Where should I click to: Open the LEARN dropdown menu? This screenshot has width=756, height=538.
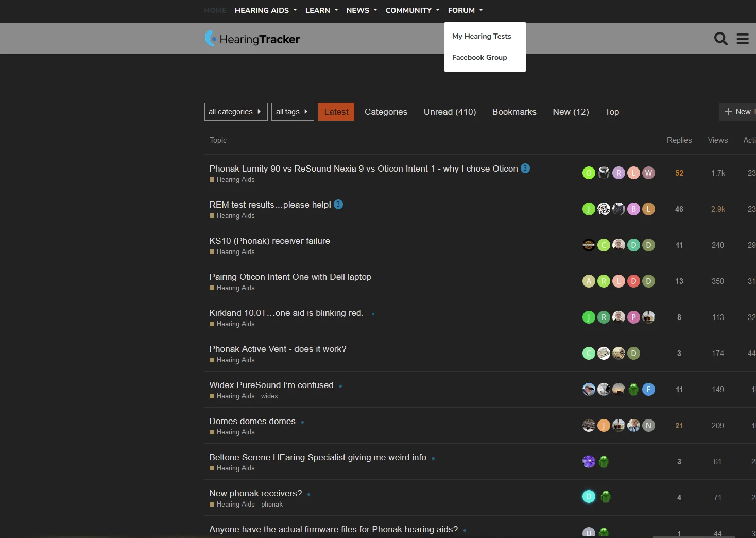(321, 10)
